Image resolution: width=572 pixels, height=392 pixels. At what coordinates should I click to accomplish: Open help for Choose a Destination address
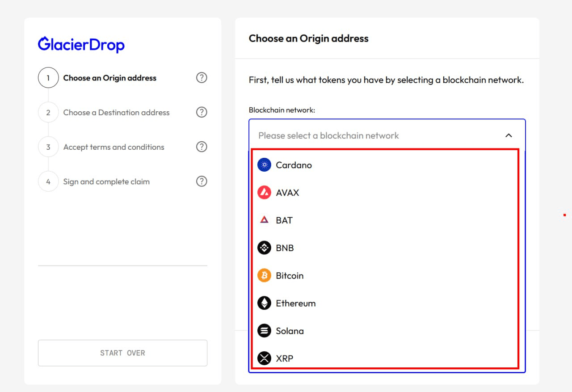202,112
